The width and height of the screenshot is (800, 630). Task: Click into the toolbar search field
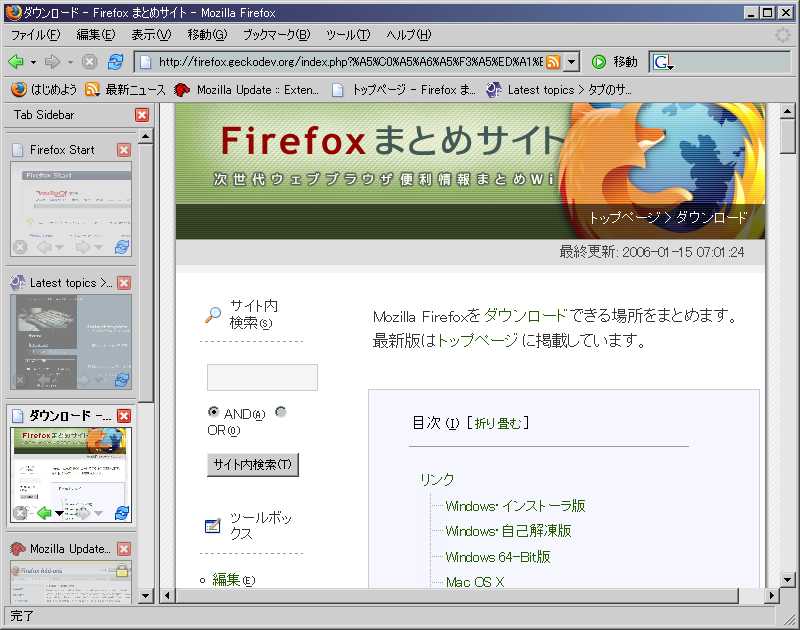pos(732,62)
